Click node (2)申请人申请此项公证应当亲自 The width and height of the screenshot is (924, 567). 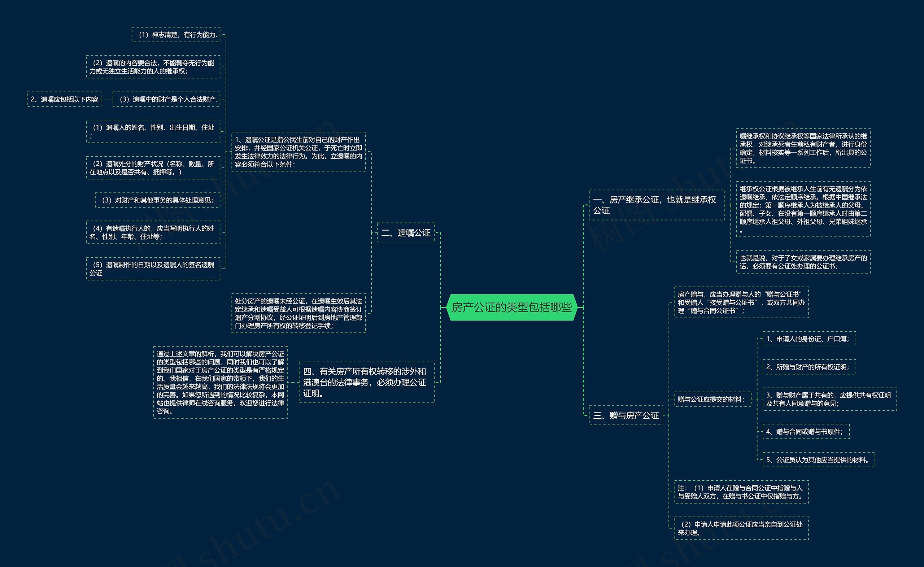click(741, 528)
